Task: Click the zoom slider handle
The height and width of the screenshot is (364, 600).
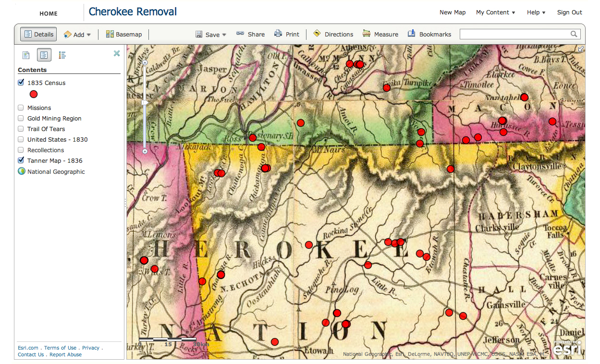Action: tap(145, 103)
